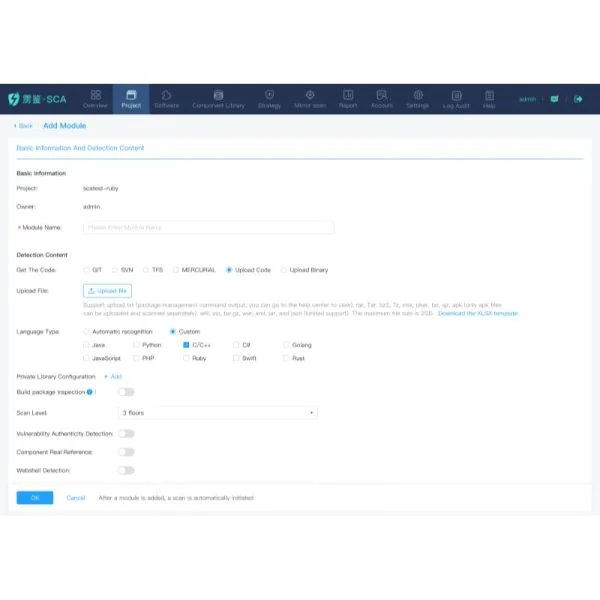600x600 pixels.
Task: Click the Build package inspection info icon
Action: click(90, 392)
